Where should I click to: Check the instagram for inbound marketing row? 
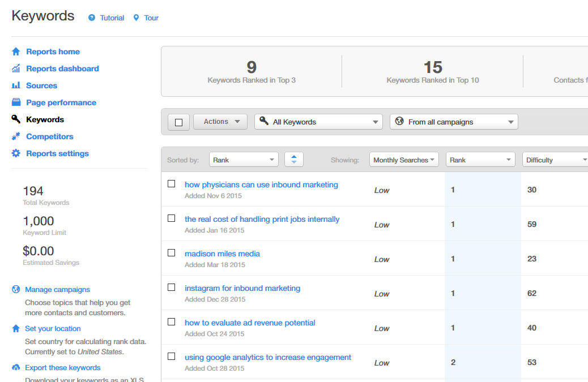172,287
